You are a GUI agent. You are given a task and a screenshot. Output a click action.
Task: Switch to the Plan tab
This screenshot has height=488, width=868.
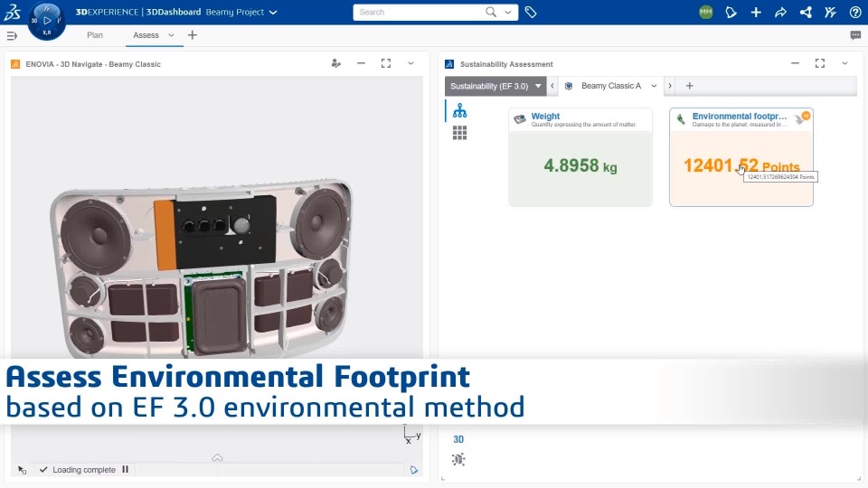[x=95, y=35]
